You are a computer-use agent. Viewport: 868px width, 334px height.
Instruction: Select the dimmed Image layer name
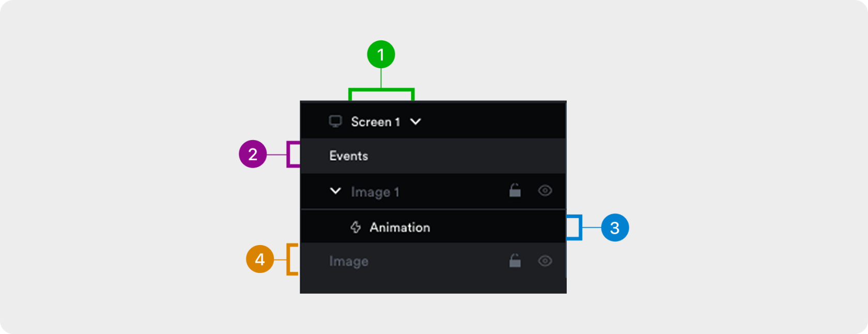coord(349,262)
